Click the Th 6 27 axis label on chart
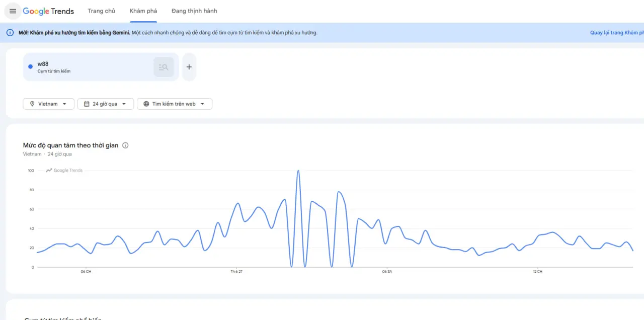Viewport: 644px width, 320px height. click(236, 272)
